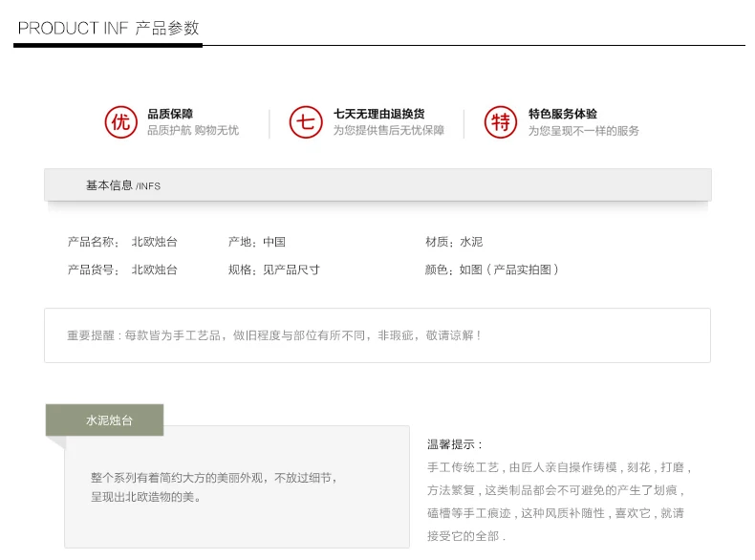This screenshot has height=560, width=755.
Task: Select the 产品货号 value 北欧烛台
Action: coord(155,269)
